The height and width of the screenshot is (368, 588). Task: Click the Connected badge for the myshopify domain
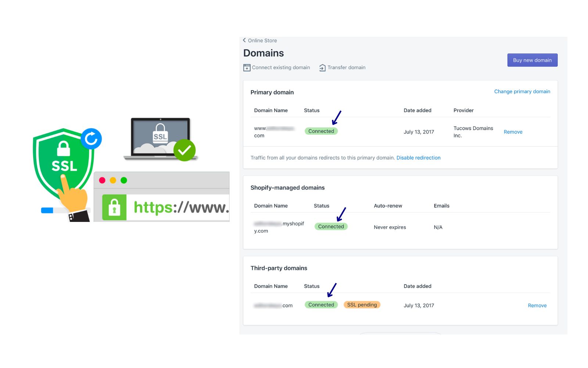pyautogui.click(x=331, y=226)
